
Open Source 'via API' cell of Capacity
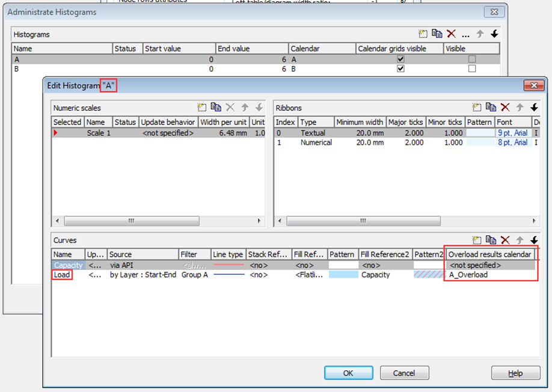(x=143, y=265)
